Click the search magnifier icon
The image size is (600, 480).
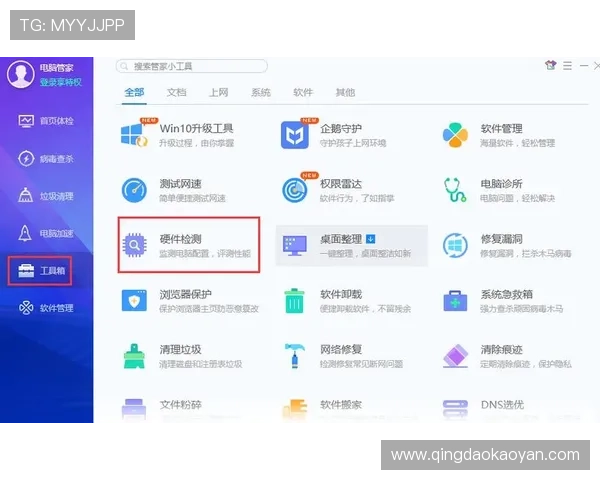click(x=124, y=67)
